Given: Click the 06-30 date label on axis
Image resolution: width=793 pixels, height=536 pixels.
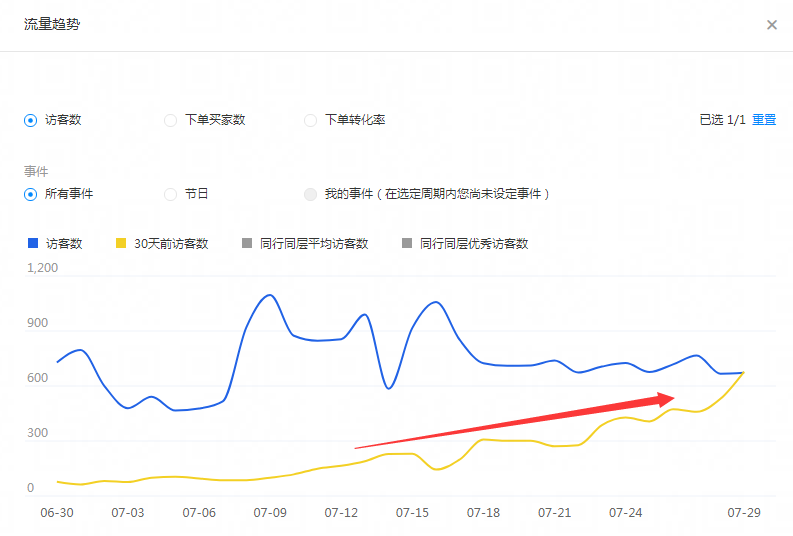Looking at the screenshot, I should tap(56, 513).
